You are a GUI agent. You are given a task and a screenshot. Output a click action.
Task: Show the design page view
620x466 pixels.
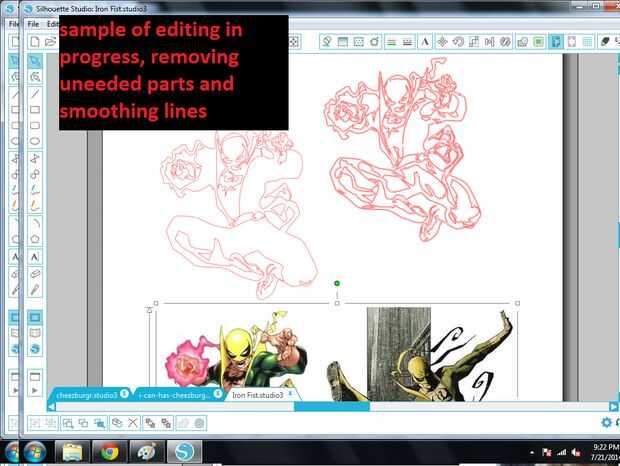tap(35, 317)
